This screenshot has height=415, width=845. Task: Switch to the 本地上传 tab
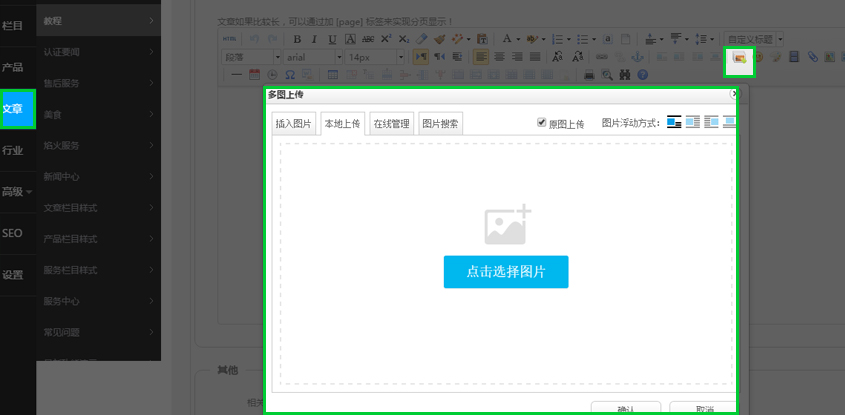pos(342,124)
